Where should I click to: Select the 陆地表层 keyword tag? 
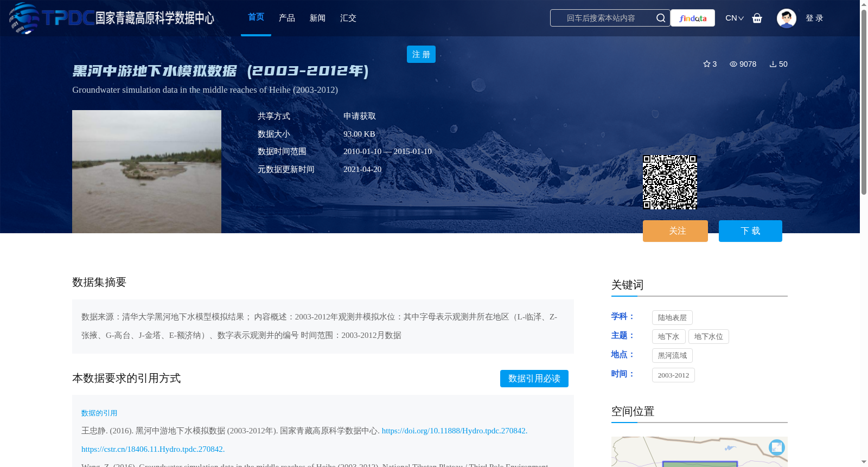point(672,317)
